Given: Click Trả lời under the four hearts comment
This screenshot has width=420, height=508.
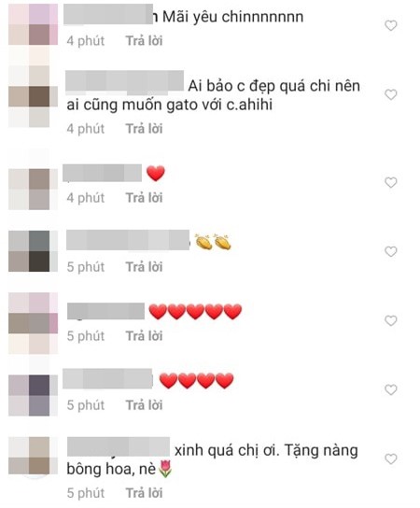Looking at the screenshot, I should click(x=144, y=405).
